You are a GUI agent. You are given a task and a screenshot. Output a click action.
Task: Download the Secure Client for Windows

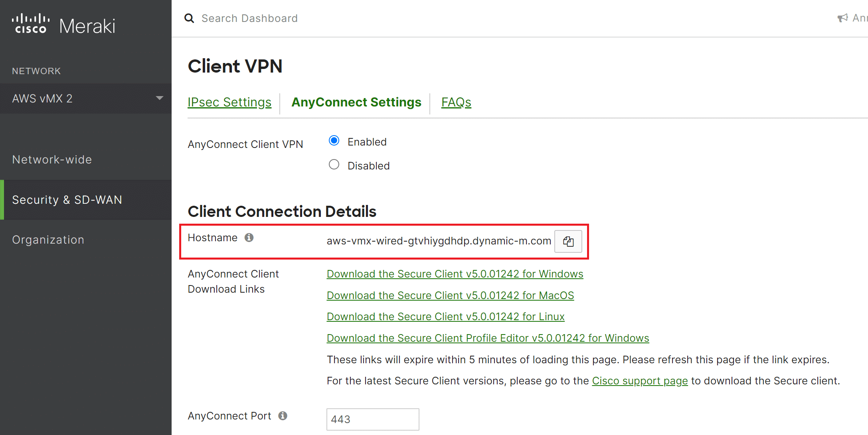pos(455,274)
